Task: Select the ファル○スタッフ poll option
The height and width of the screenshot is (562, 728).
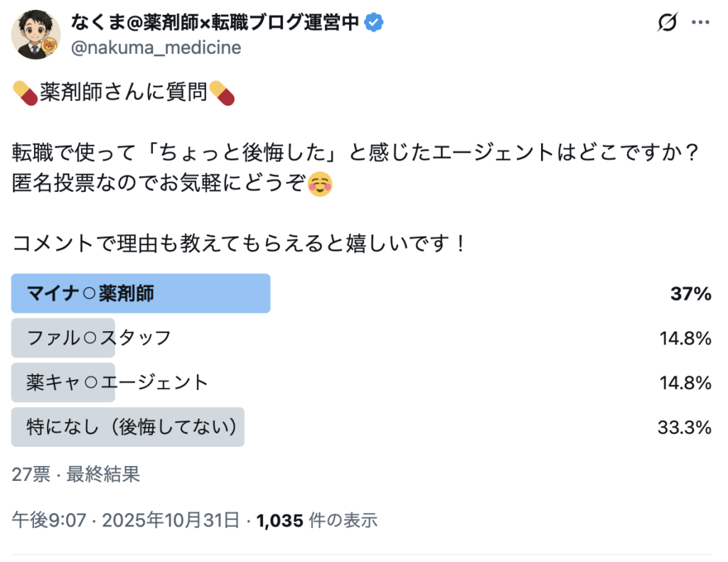Action: [x=99, y=338]
